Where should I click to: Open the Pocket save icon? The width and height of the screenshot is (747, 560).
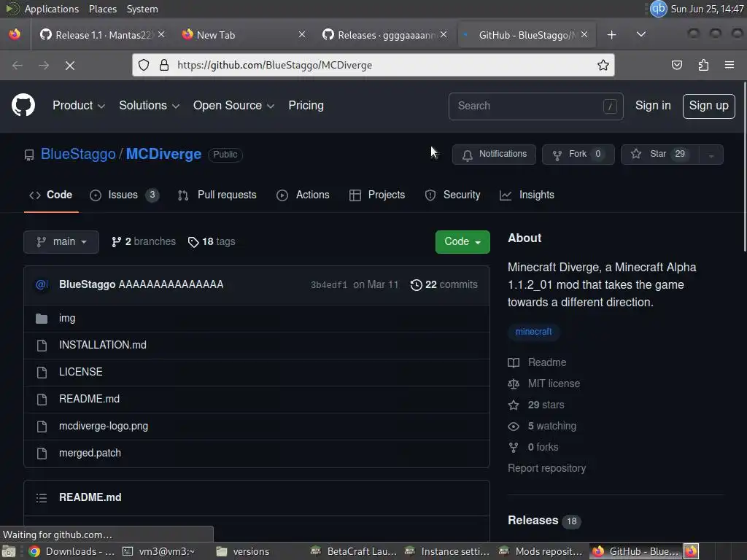pyautogui.click(x=676, y=65)
